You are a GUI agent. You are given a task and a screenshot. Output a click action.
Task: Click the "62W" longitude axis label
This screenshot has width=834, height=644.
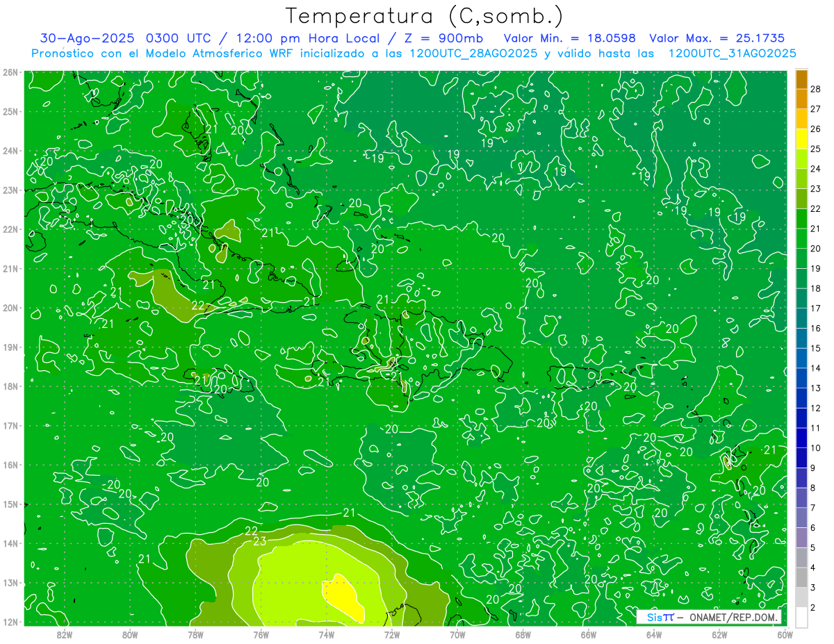(720, 634)
